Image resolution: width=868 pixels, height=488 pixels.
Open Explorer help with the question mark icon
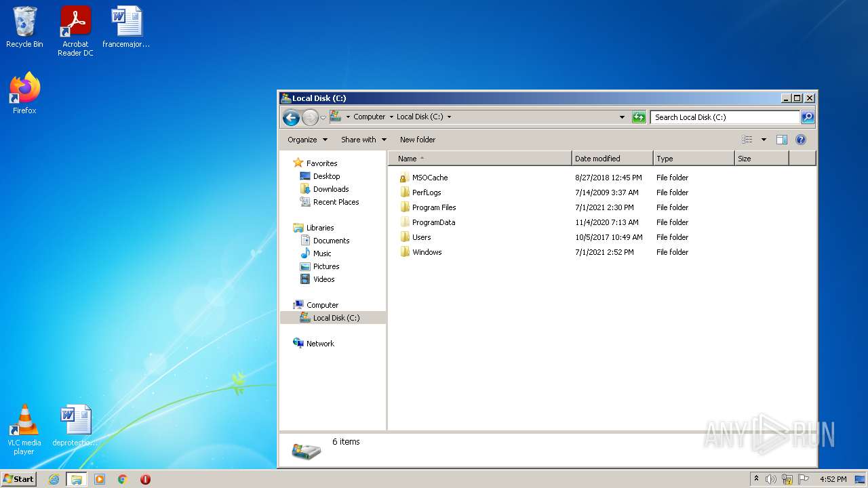click(801, 140)
